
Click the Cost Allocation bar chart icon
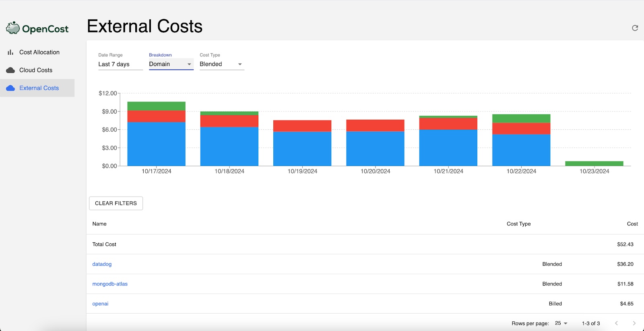[10, 52]
